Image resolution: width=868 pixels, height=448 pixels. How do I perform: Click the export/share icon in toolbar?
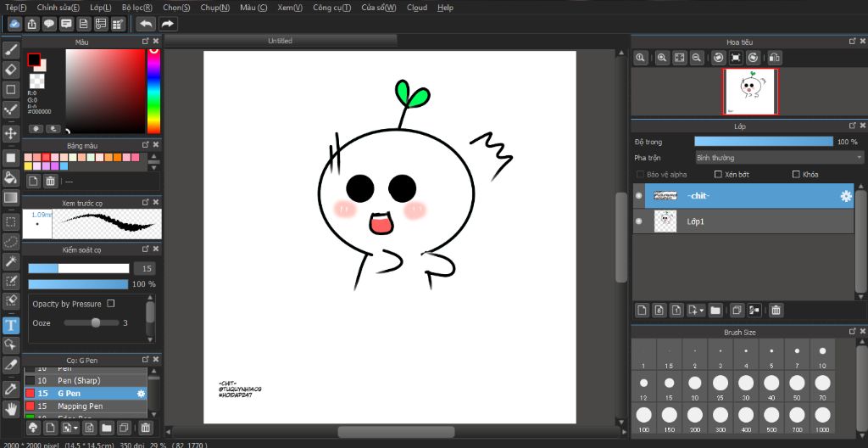(x=32, y=24)
